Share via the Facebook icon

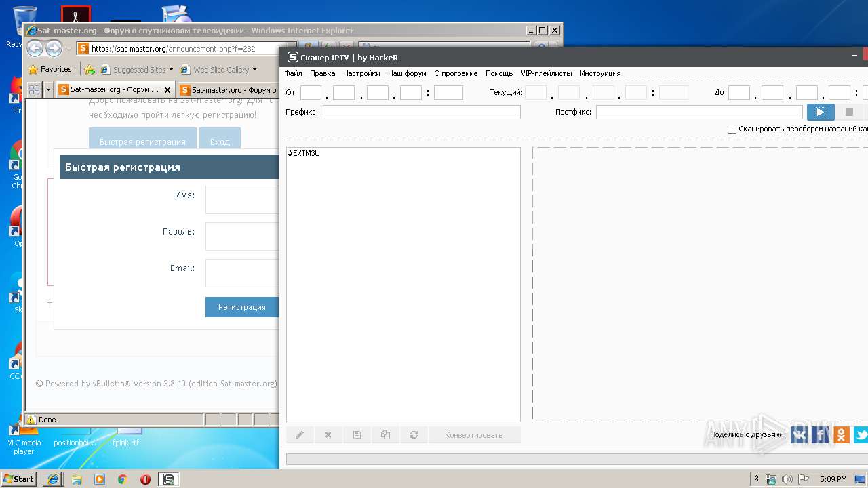[x=821, y=434]
